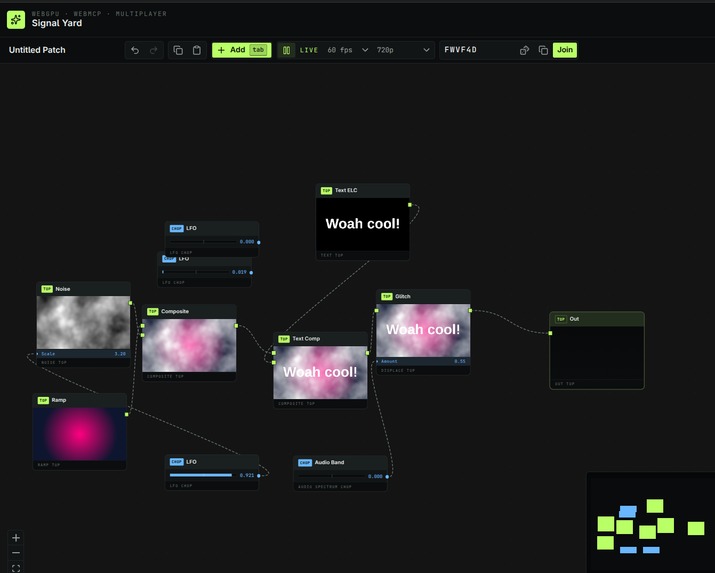This screenshot has width=715, height=573.
Task: Click the FWVF4D room code field
Action: (x=479, y=50)
